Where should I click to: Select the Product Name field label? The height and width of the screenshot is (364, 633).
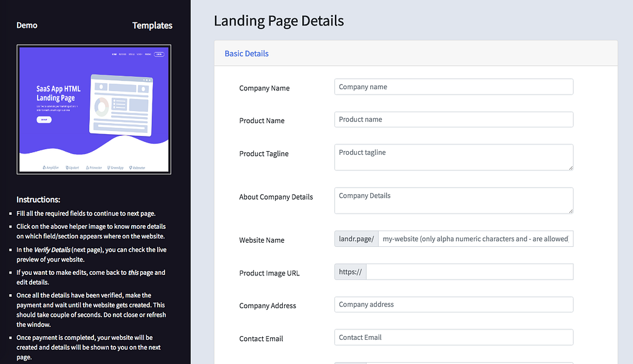tap(262, 121)
